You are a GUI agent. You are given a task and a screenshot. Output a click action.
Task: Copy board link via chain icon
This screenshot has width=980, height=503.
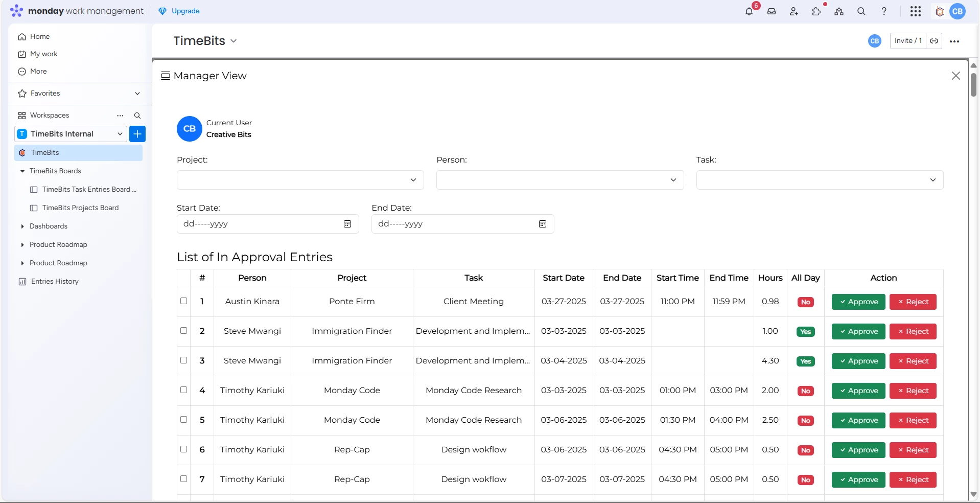(x=934, y=41)
